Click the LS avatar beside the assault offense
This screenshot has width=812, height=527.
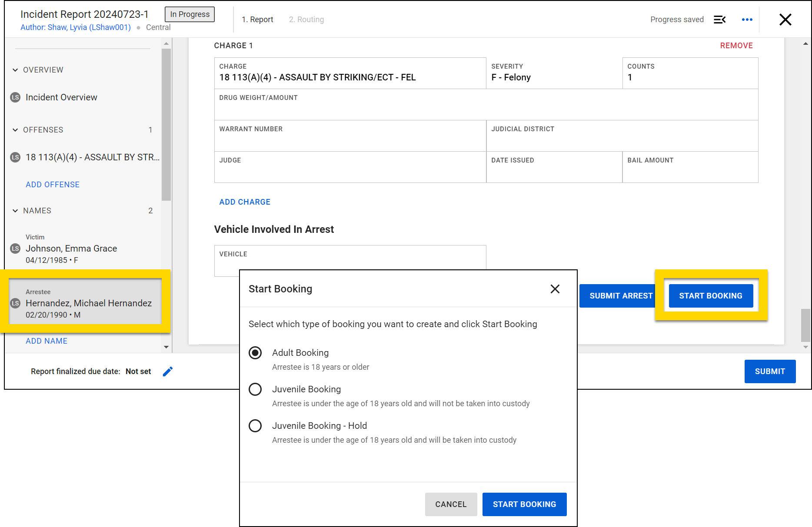(x=15, y=157)
